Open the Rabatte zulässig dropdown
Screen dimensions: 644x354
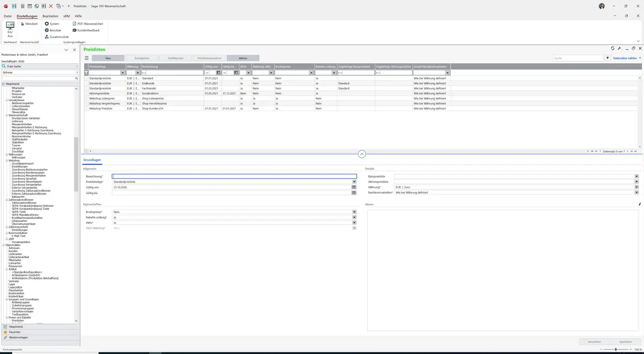coord(354,217)
